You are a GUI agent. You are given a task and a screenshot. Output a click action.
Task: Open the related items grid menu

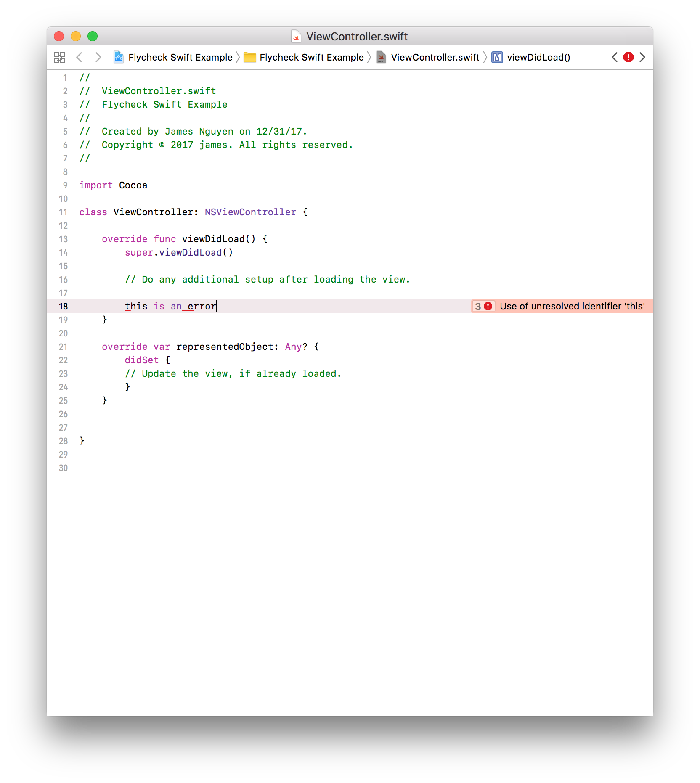(x=59, y=57)
